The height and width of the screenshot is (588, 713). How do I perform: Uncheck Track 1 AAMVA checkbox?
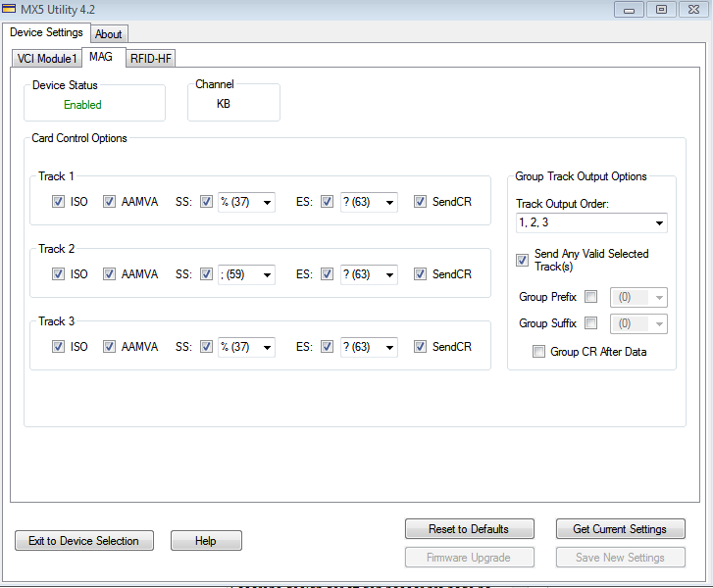click(109, 201)
